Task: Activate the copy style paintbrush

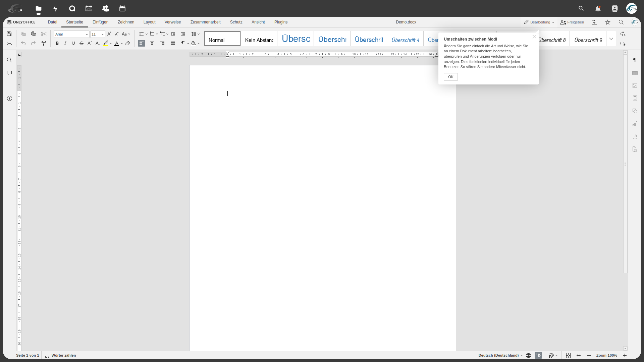Action: 44,43
